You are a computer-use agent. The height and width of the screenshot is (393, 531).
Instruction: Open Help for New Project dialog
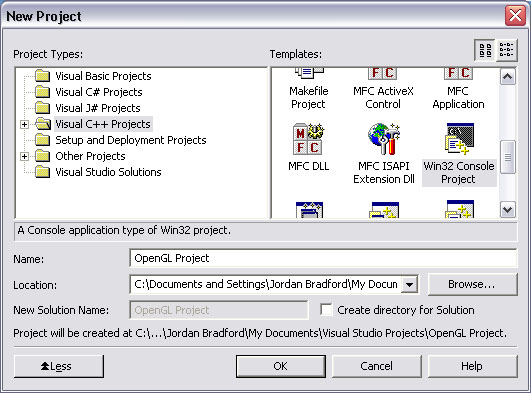tap(472, 366)
